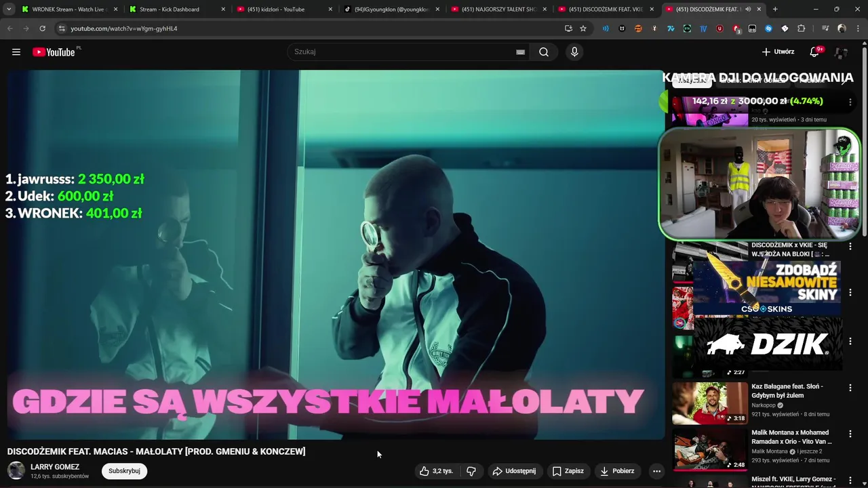Screen dimensions: 868x488
Task: Go forward in browser history
Action: pyautogui.click(x=26, y=28)
